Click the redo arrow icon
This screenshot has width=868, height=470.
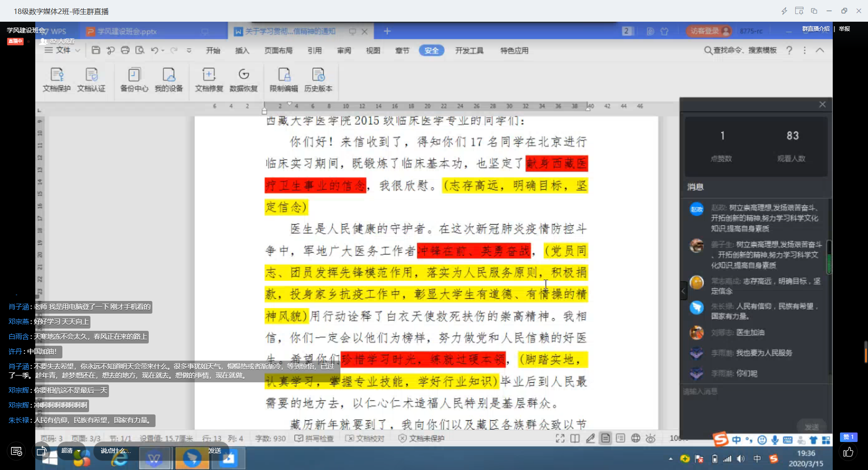(174, 50)
